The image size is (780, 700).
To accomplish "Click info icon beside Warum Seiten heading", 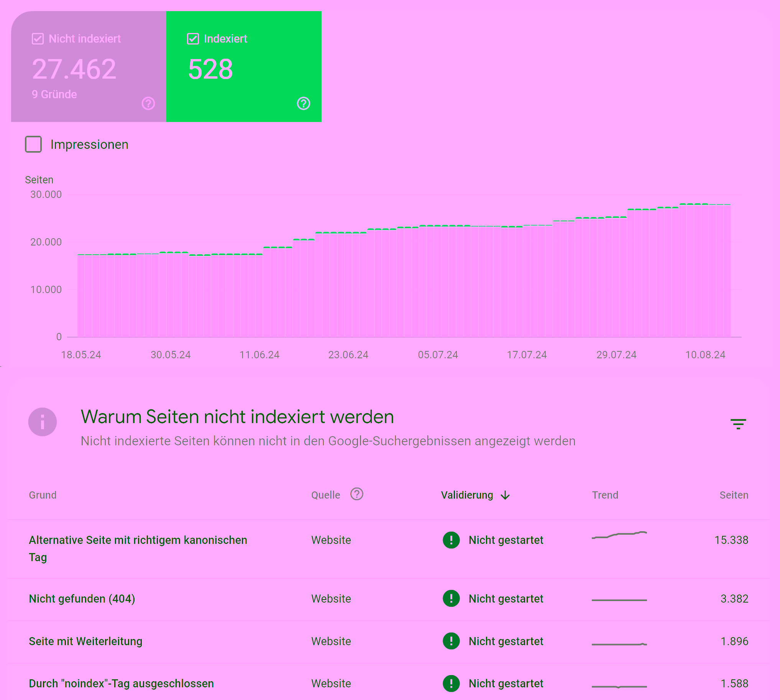I will [x=42, y=422].
